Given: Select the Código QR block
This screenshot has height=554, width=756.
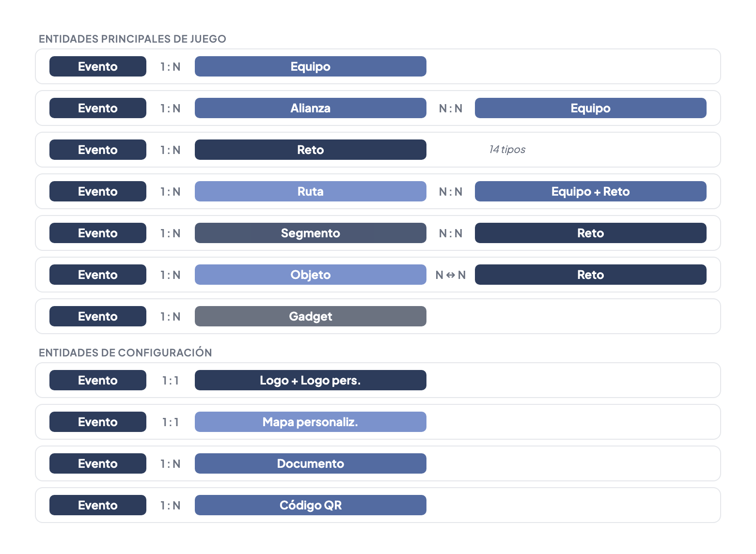Looking at the screenshot, I should click(x=310, y=505).
